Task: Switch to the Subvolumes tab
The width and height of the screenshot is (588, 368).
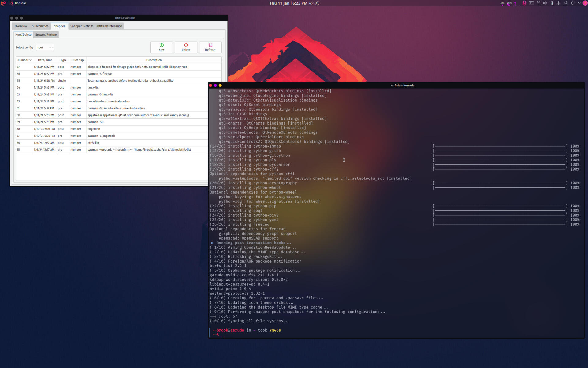Action: click(x=40, y=26)
